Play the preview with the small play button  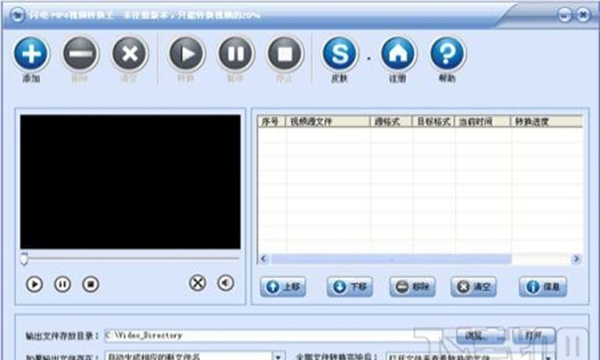[34, 284]
